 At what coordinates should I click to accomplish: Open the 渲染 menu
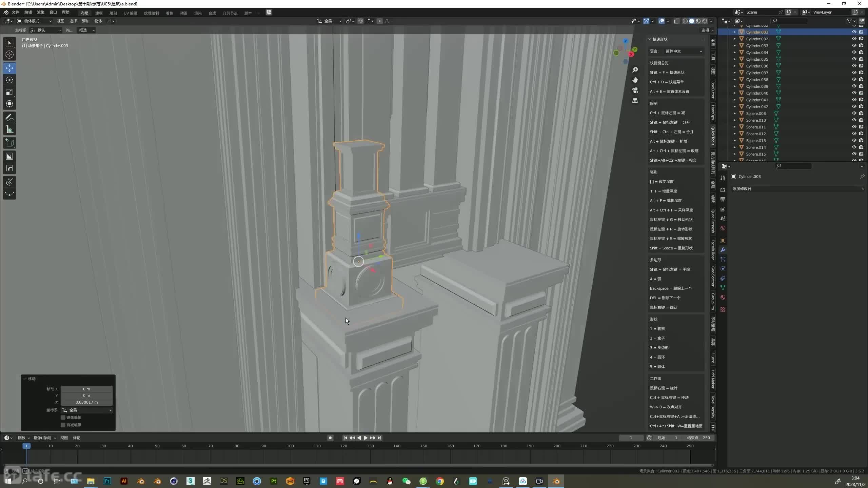point(41,13)
